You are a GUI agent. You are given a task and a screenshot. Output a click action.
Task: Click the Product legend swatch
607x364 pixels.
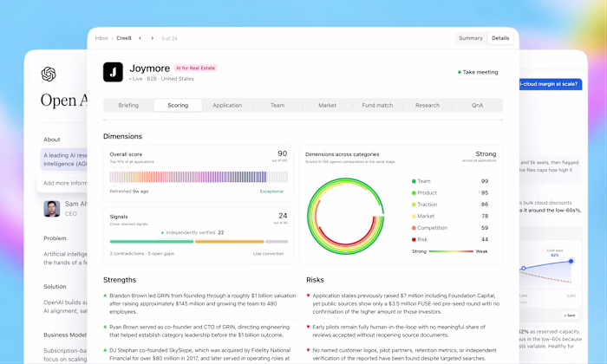[414, 192]
